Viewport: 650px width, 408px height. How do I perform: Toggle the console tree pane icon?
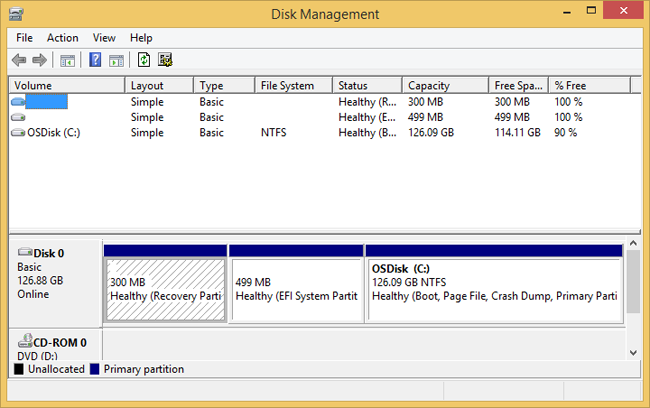click(68, 60)
